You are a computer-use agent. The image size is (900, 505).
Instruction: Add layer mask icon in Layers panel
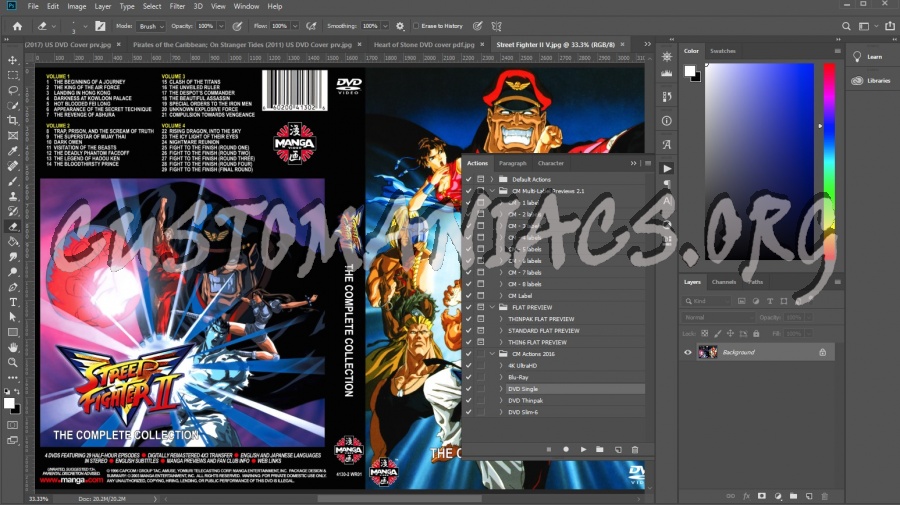762,496
